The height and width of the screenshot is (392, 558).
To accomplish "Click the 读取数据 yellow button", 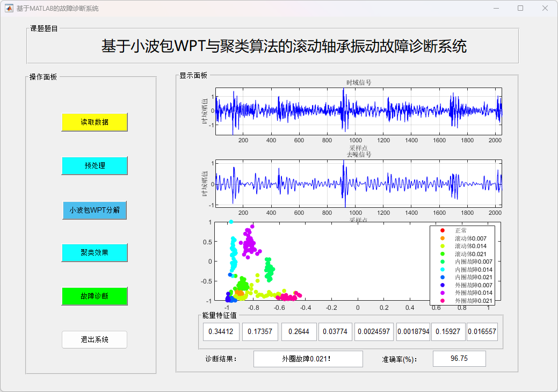I will click(x=95, y=122).
